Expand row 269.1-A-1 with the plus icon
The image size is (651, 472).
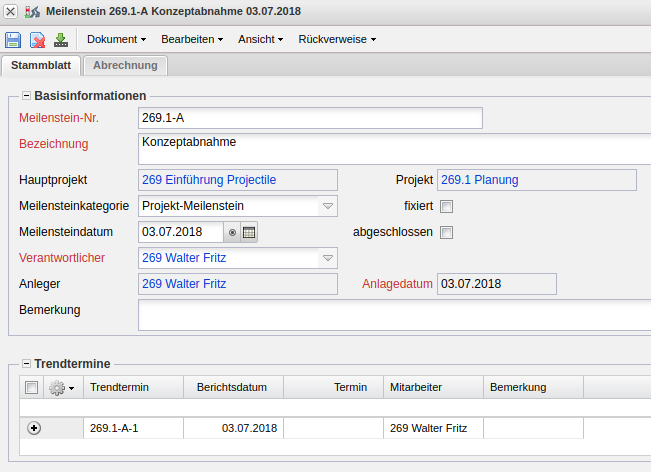coord(34,428)
